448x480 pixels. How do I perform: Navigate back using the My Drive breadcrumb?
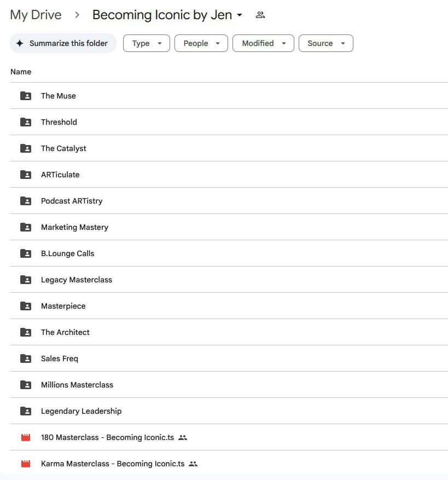point(35,15)
